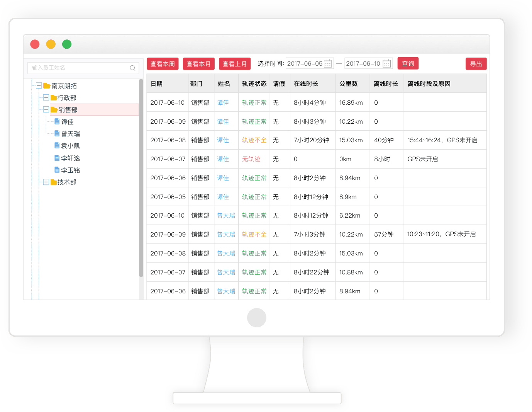Open 谭佳 link in the 2017-06-08 row
The image size is (532, 412).
(x=223, y=140)
